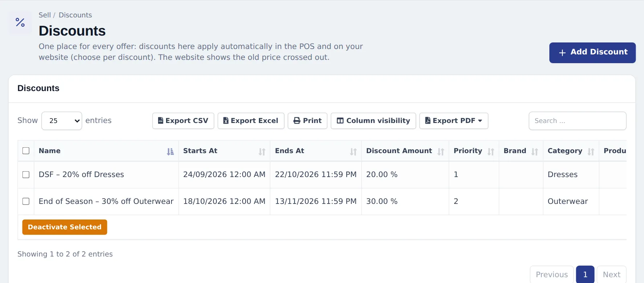644x283 pixels.
Task: Click the Ends At column header
Action: click(316, 151)
